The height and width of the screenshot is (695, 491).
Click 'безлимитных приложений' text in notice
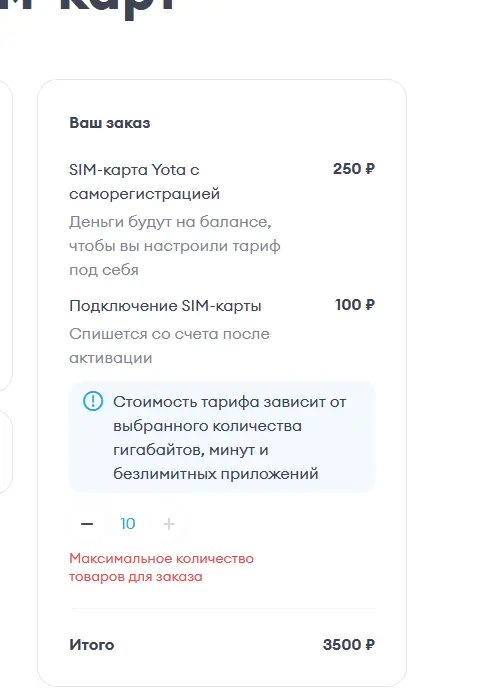pos(216,474)
